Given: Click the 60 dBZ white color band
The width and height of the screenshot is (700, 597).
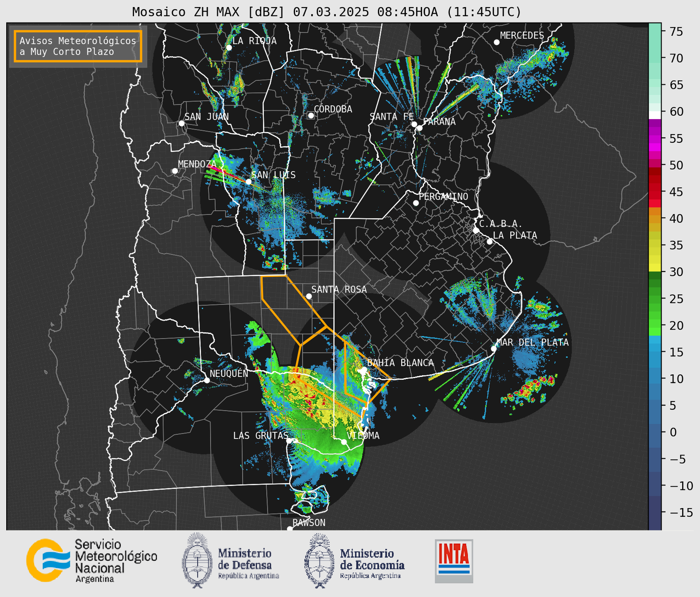Looking at the screenshot, I should tap(655, 115).
